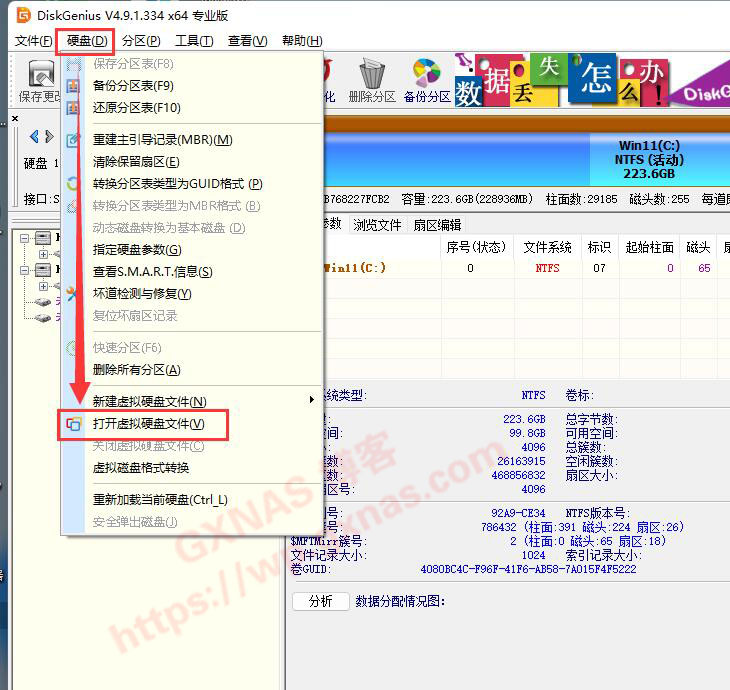Close the left disk panel with X
This screenshot has height=690, width=730.
[x=15, y=119]
